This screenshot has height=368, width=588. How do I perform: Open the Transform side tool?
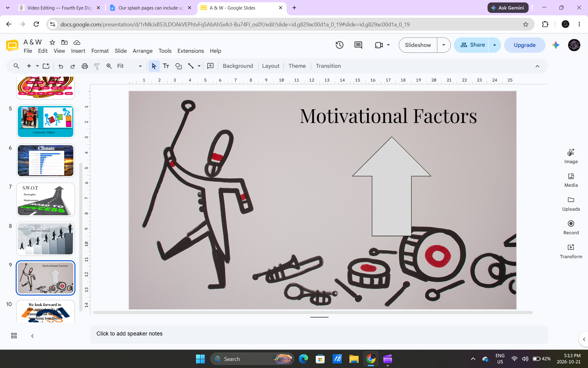[571, 251]
